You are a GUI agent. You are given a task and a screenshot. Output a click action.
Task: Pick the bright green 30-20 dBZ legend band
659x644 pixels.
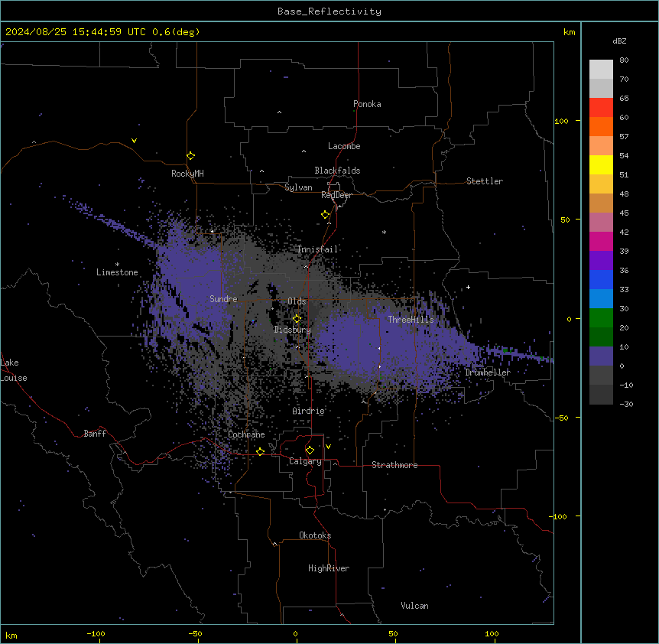[x=601, y=318]
